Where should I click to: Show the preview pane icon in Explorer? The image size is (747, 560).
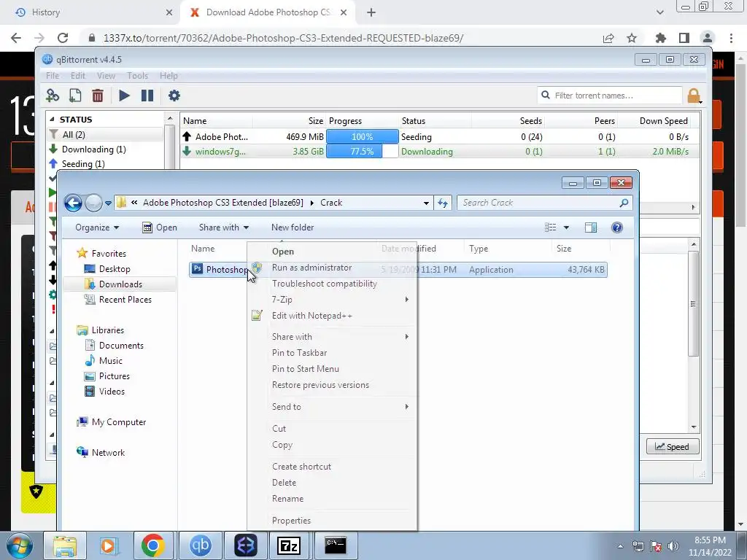click(x=591, y=227)
